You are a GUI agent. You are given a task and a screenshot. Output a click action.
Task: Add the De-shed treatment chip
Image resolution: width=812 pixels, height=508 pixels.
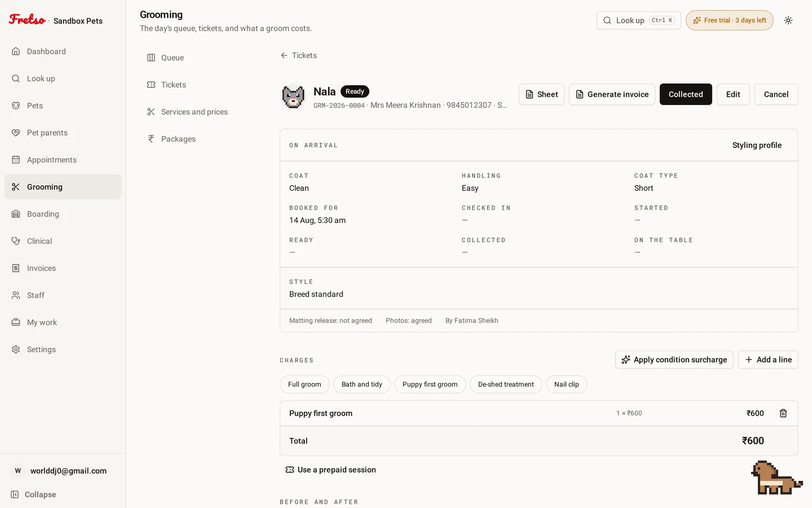point(506,385)
